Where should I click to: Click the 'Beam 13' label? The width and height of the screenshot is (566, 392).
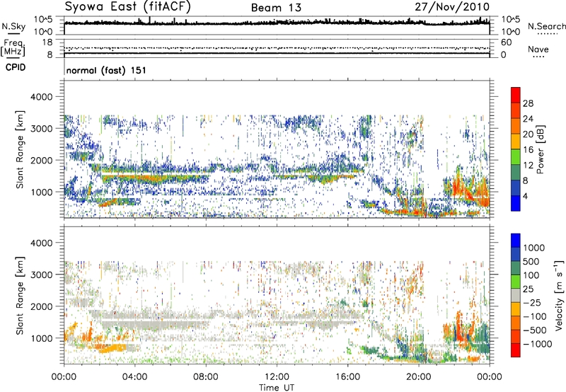coord(276,8)
